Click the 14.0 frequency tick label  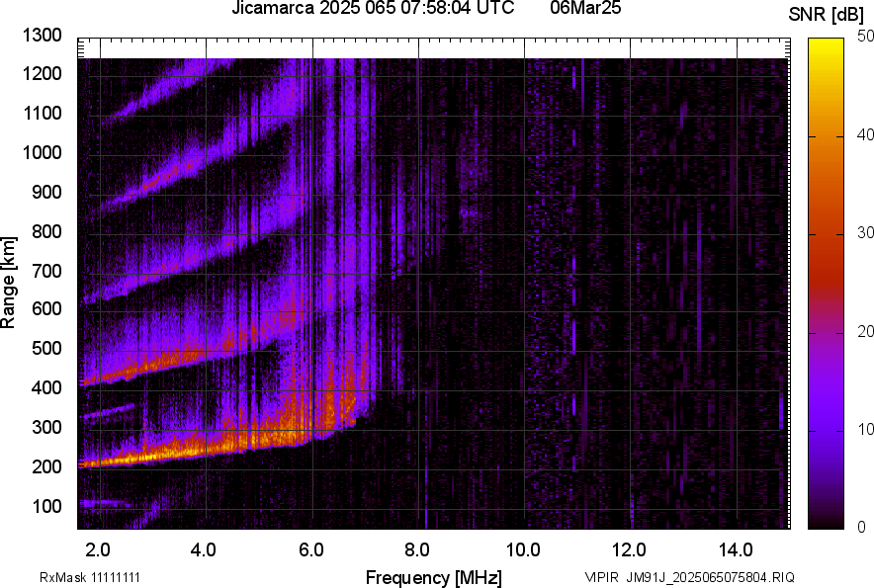click(736, 549)
